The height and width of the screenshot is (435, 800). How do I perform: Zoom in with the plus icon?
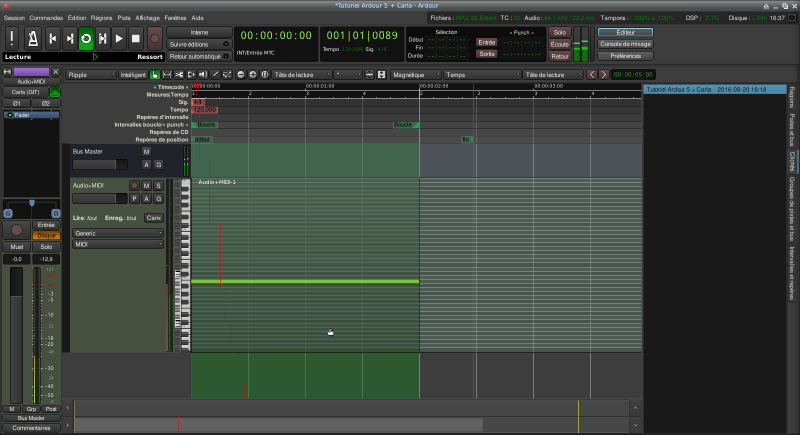pos(253,75)
